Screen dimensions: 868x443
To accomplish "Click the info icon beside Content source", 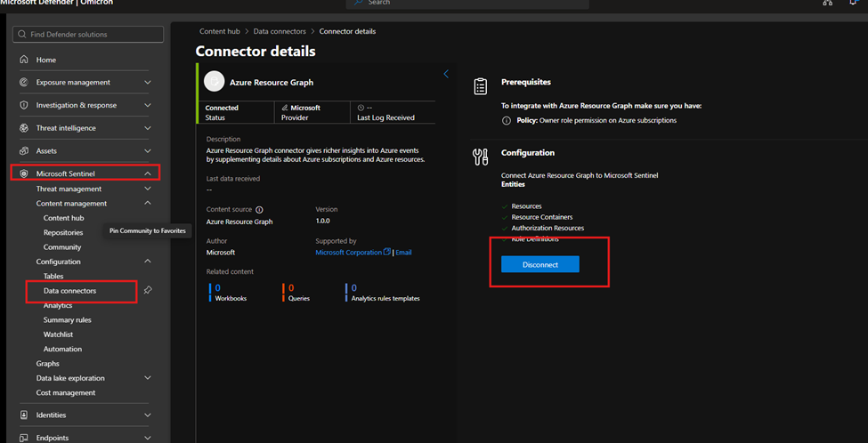I will pyautogui.click(x=259, y=210).
